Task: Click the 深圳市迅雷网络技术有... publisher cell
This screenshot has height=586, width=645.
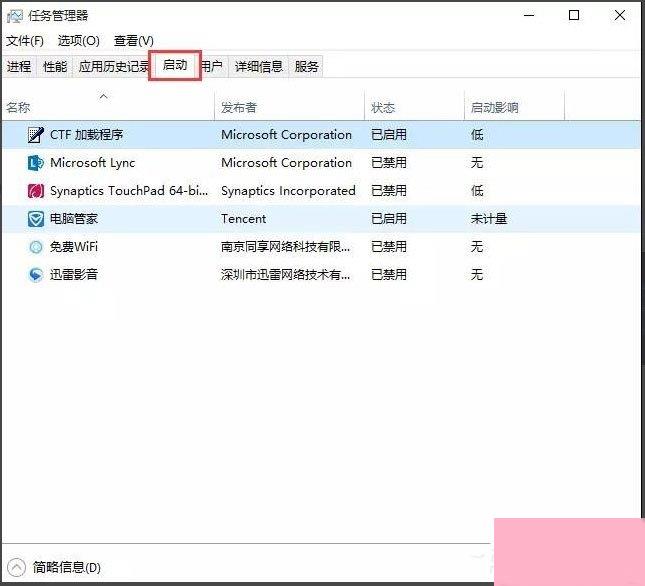Action: 286,275
